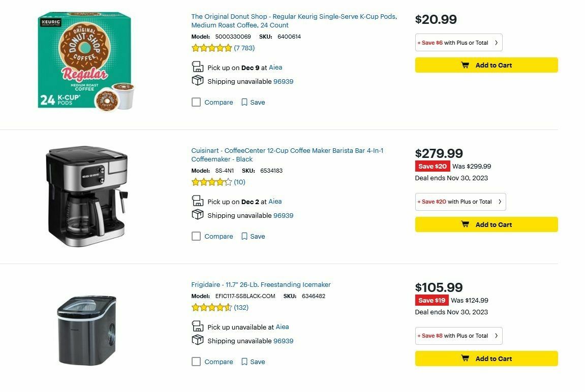Click the cart icon in Frigidaire's Add to Cart
The width and height of the screenshot is (585, 392).
click(465, 358)
